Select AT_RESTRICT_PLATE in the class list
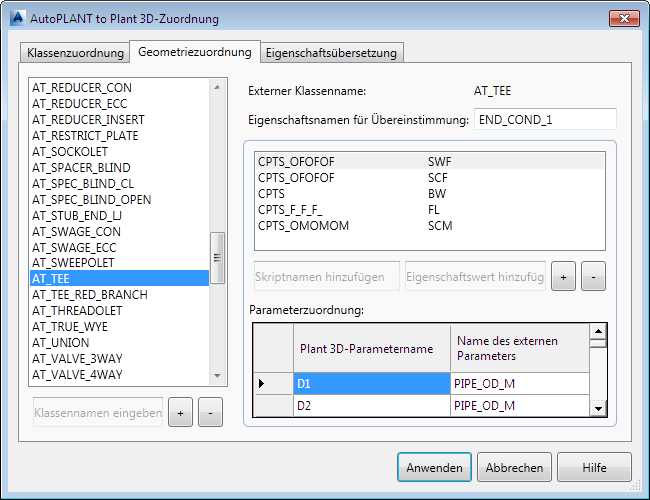Image resolution: width=650 pixels, height=500 pixels. tap(119, 136)
